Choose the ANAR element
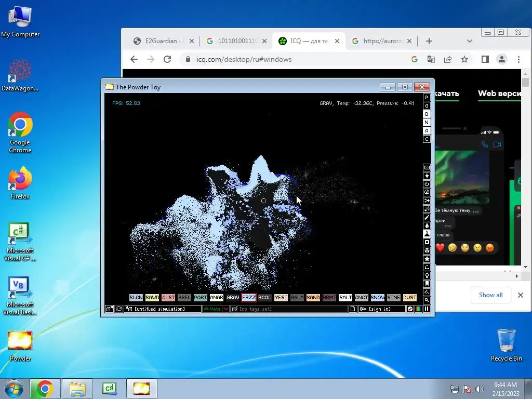532x399 pixels. click(217, 298)
